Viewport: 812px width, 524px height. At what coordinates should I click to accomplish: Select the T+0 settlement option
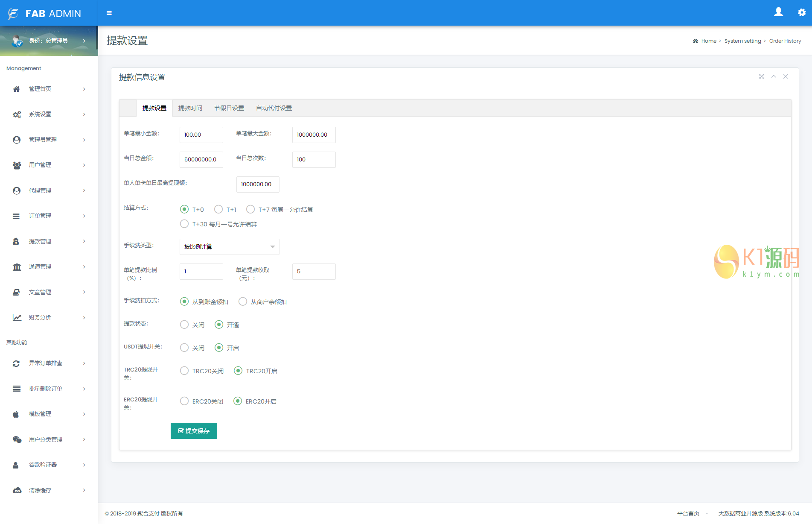(x=184, y=209)
